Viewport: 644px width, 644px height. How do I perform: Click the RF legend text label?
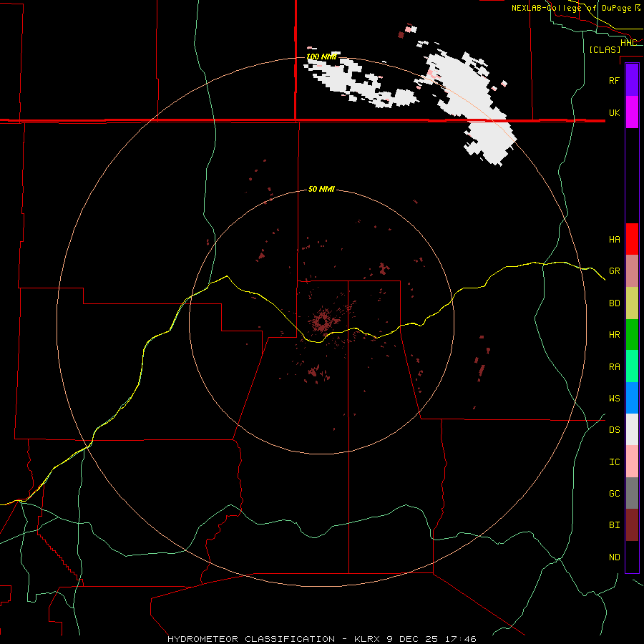point(614,80)
